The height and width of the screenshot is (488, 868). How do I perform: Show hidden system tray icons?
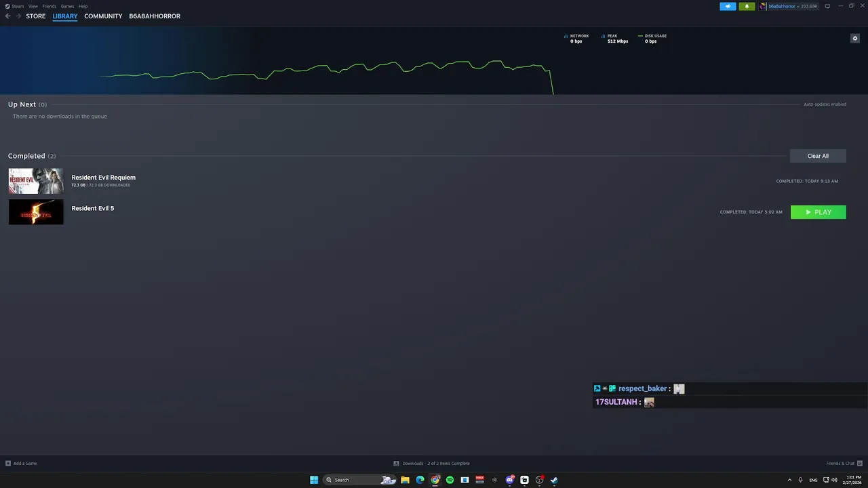click(x=789, y=480)
